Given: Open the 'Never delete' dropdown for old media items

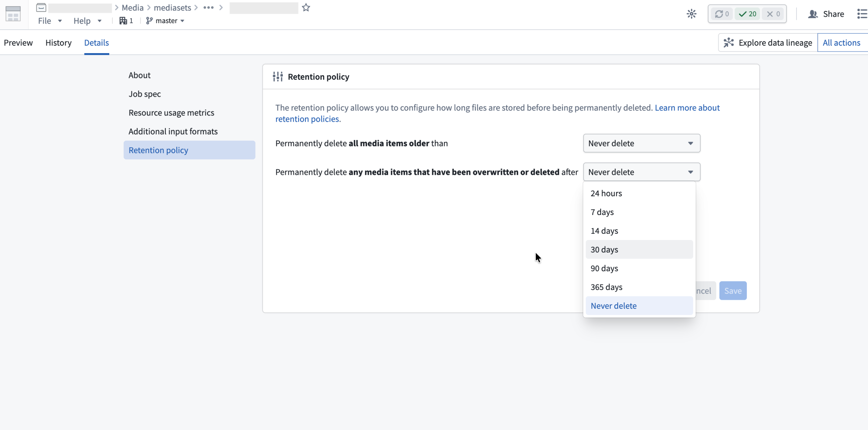Looking at the screenshot, I should pyautogui.click(x=641, y=143).
